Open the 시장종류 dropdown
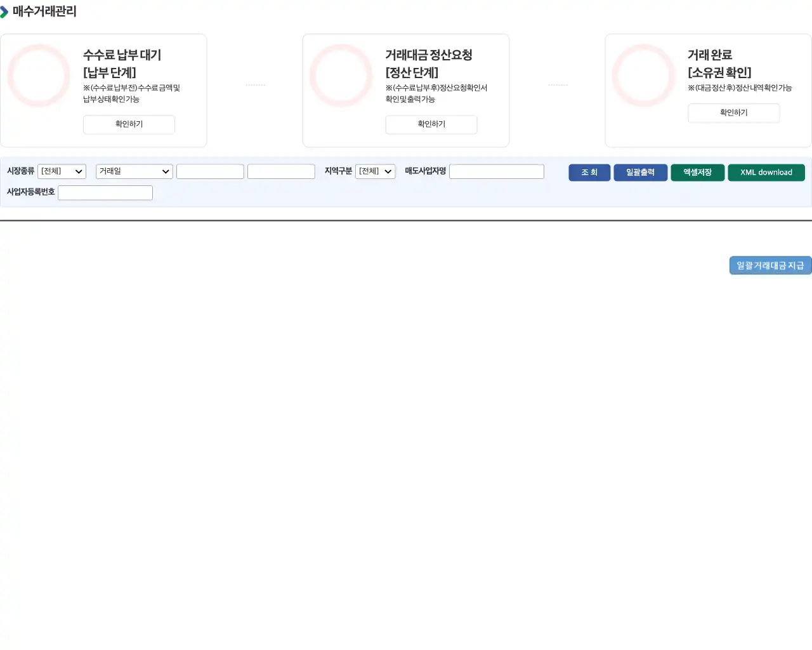This screenshot has width=812, height=650. pos(62,171)
